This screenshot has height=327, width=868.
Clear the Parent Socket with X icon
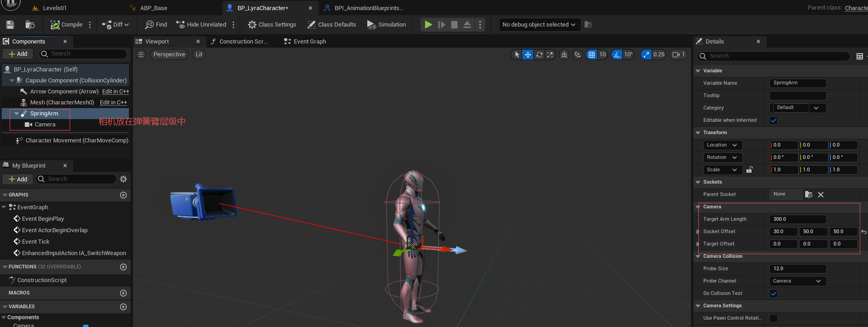(x=821, y=195)
